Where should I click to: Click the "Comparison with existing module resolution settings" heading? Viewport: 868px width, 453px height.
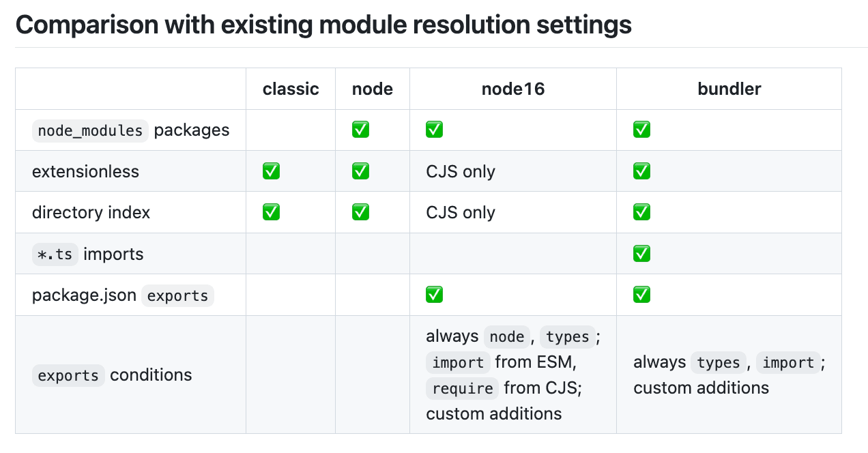click(323, 25)
